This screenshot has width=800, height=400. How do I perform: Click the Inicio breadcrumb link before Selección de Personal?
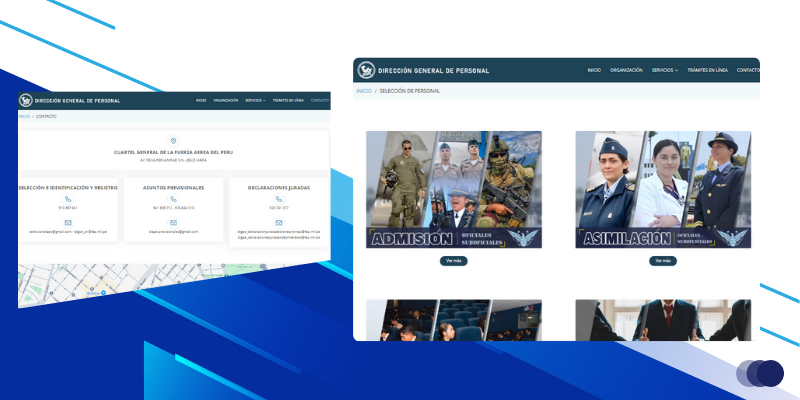(364, 91)
